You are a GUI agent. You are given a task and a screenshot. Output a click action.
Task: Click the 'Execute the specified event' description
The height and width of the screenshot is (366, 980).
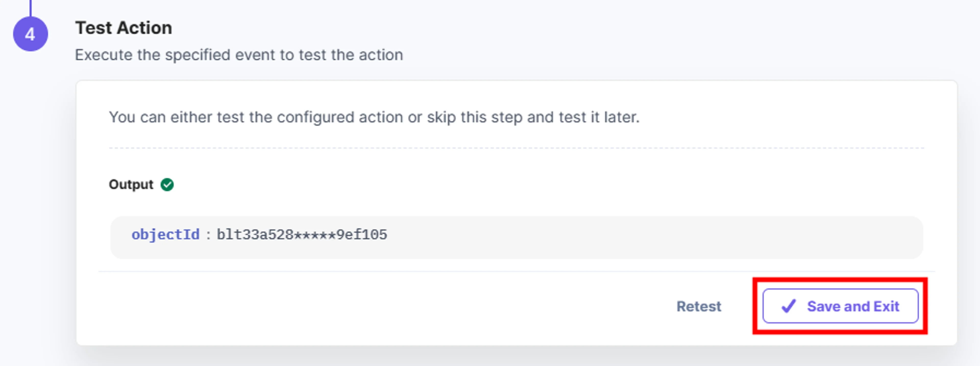pyautogui.click(x=239, y=55)
